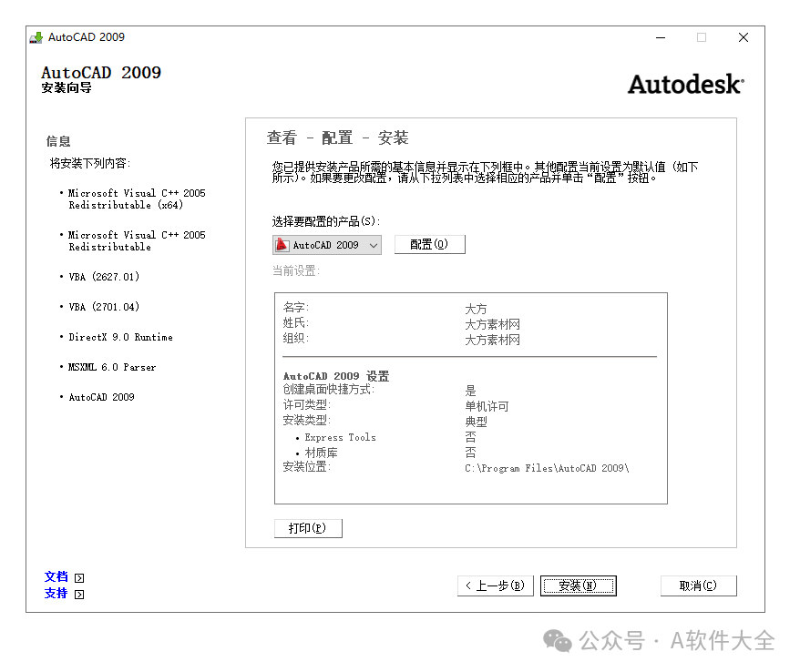Select 'VBA (2701.04)' list entry

104,307
